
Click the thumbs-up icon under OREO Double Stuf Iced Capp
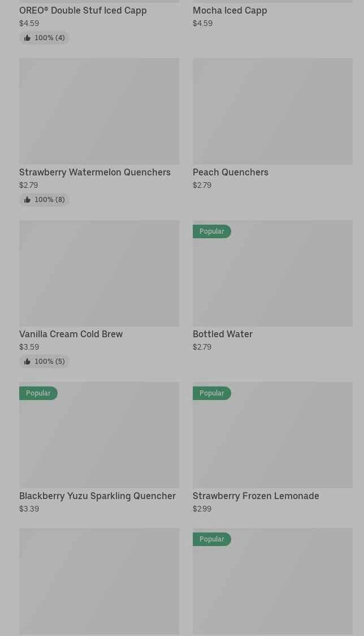click(27, 38)
